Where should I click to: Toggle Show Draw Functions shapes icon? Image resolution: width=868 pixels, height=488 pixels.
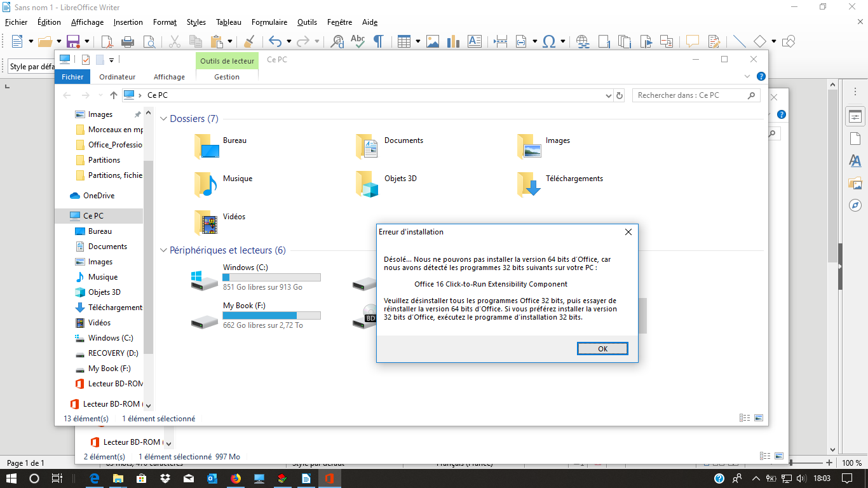[x=789, y=41]
